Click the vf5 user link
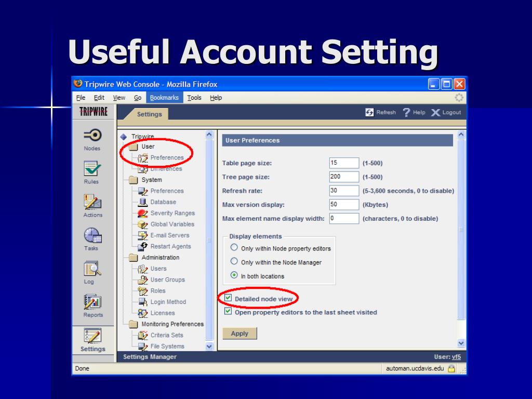The image size is (532, 399). pos(456,357)
